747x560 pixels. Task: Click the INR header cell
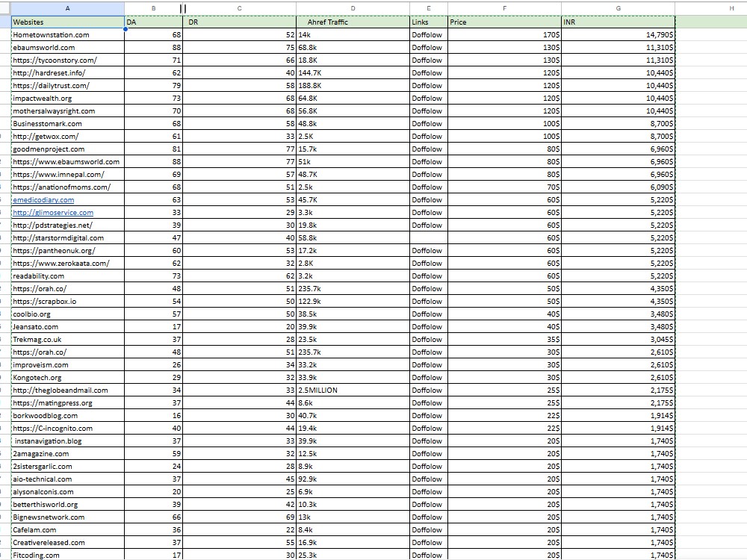[x=569, y=22]
